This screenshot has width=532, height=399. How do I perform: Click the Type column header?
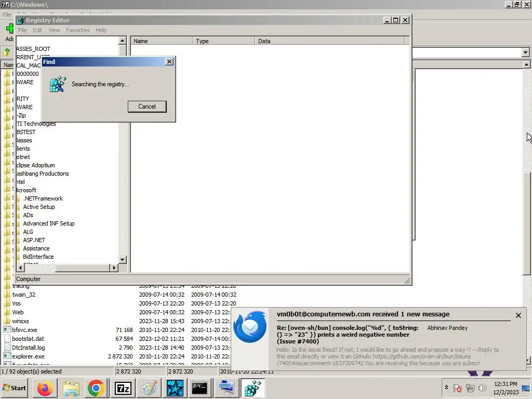[x=223, y=41]
